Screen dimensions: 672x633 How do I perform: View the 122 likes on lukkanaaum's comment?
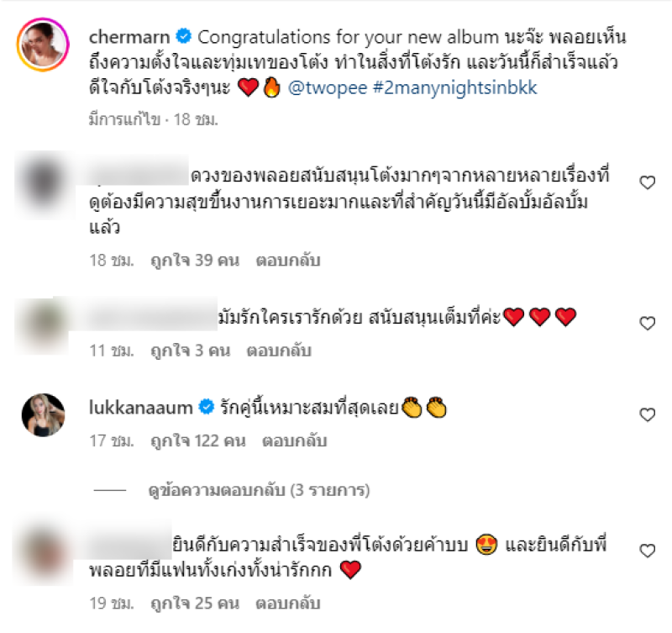198,440
